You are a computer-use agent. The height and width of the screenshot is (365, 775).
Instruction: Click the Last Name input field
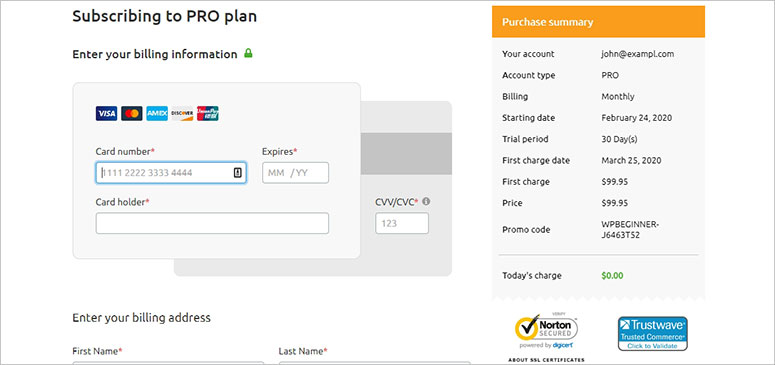point(375,363)
